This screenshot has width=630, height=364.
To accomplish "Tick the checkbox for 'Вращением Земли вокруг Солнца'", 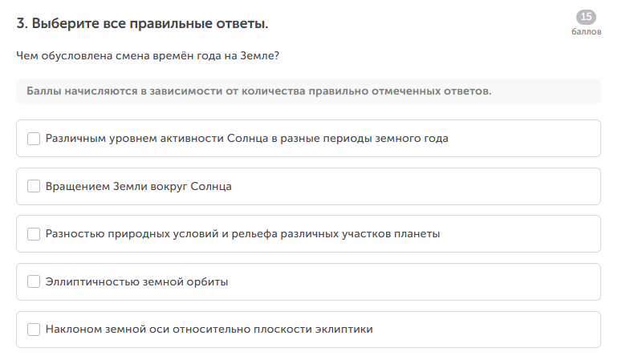I will (x=34, y=187).
